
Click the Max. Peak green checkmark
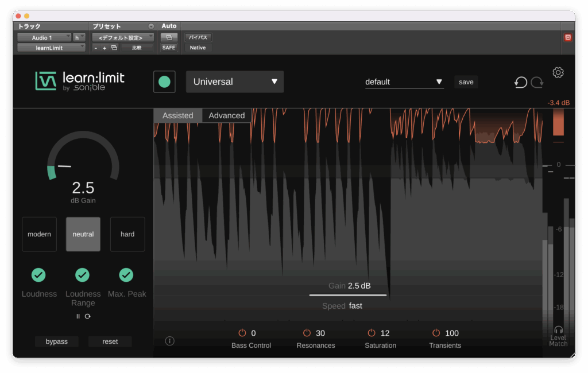coord(126,275)
